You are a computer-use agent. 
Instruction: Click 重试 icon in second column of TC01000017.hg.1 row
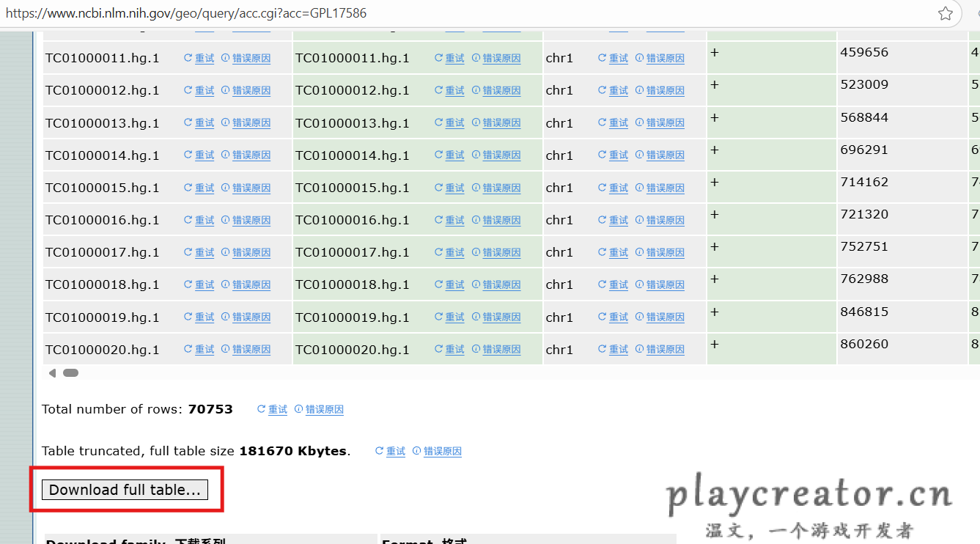[x=438, y=252]
